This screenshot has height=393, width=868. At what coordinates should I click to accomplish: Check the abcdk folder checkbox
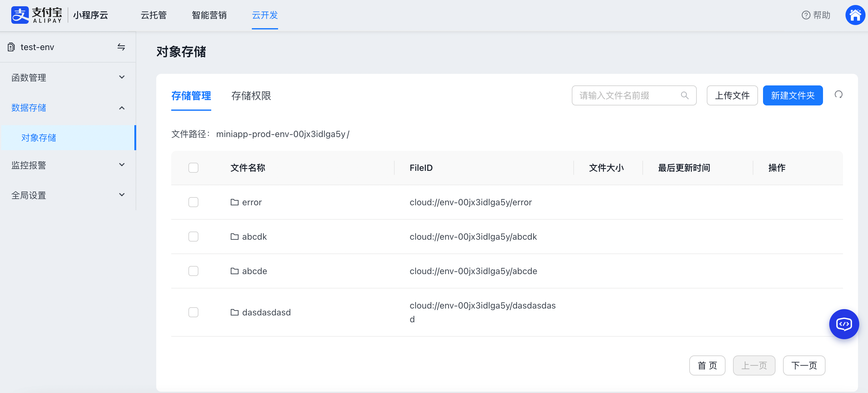click(193, 237)
